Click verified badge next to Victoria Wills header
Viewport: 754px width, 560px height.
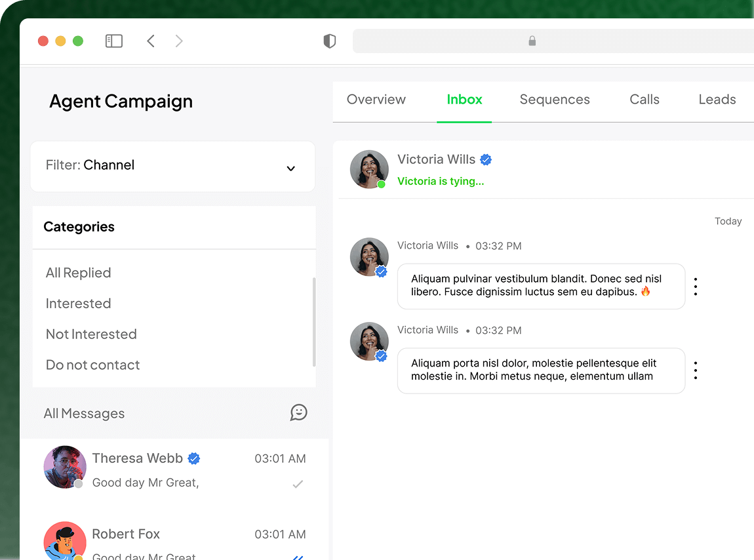point(486,159)
